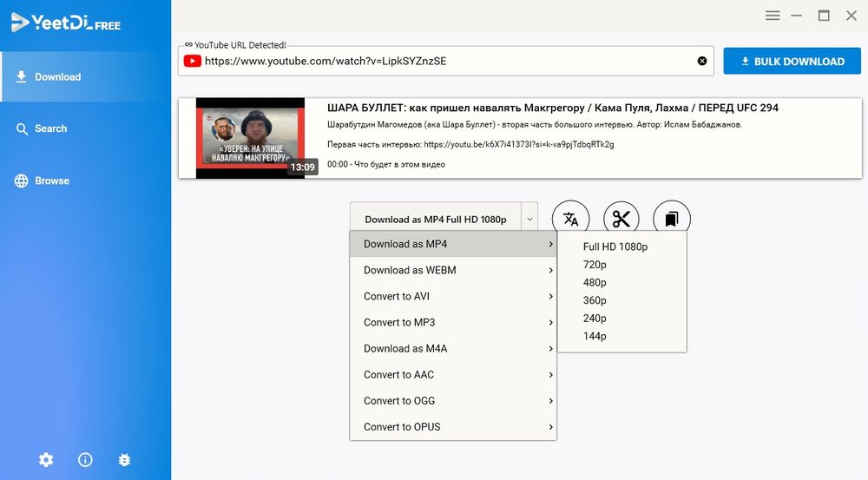
Task: Click the 00:00 timestamp description line
Action: 386,164
